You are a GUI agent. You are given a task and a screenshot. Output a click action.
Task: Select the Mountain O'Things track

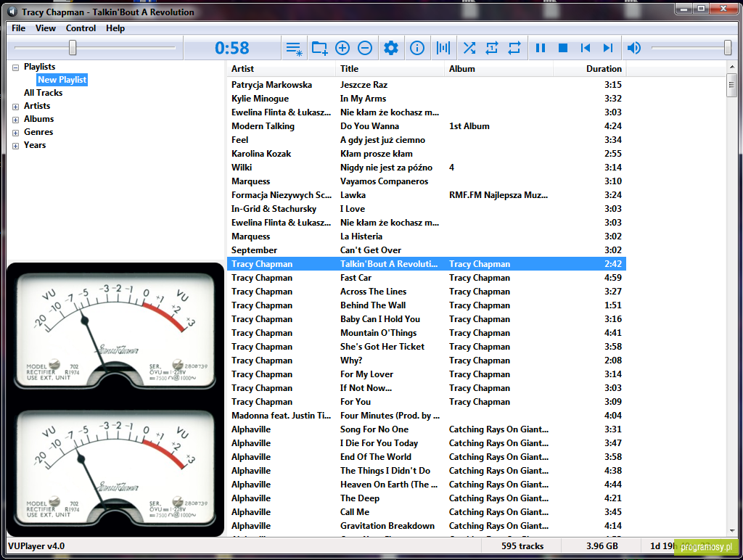[x=427, y=332]
